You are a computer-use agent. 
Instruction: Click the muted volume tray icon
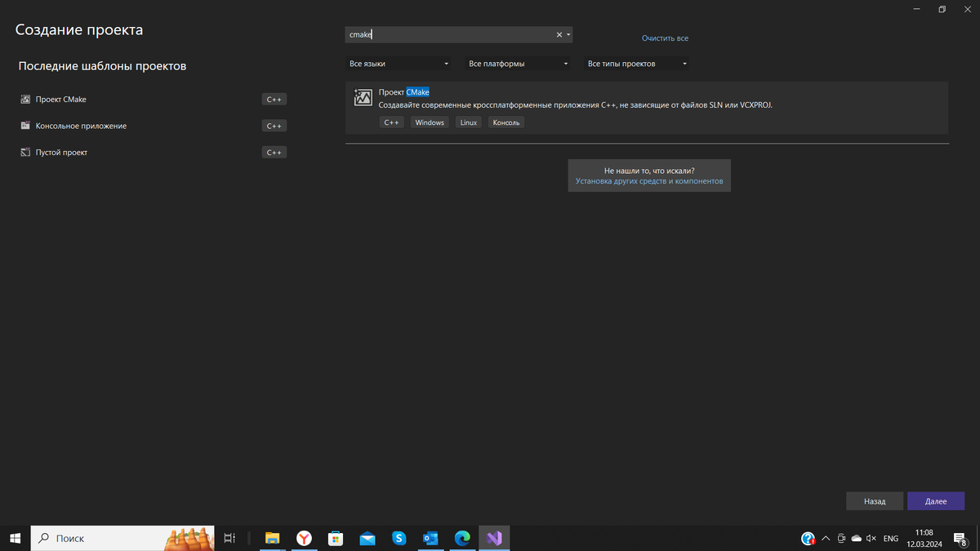(x=871, y=538)
